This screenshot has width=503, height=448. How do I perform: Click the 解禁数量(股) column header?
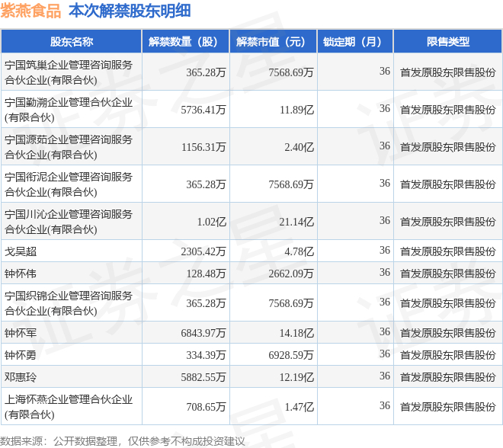click(x=185, y=41)
